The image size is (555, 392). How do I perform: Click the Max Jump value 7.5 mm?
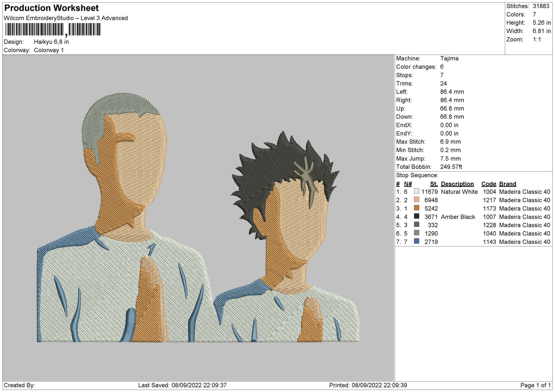451,159
